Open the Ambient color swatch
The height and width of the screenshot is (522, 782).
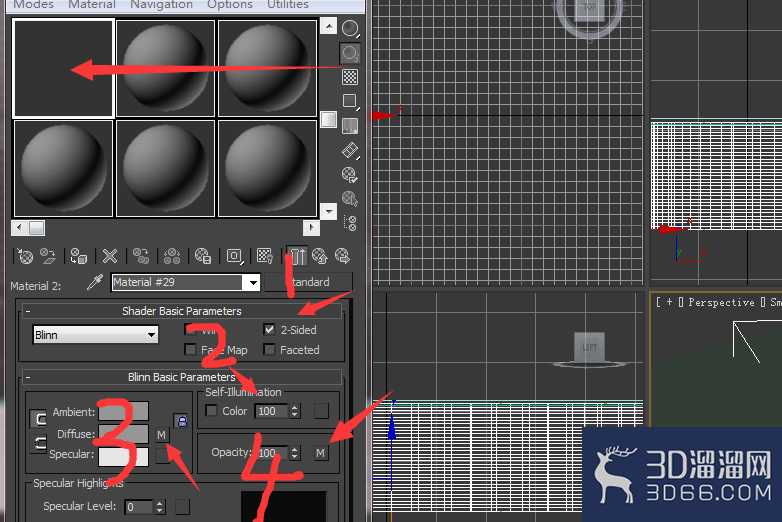(x=123, y=412)
